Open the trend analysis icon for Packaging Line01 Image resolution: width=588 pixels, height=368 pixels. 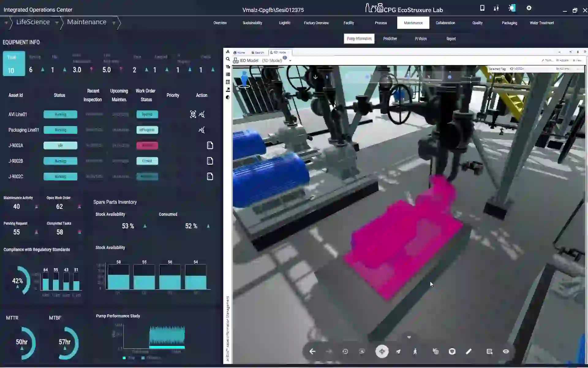coord(202,130)
